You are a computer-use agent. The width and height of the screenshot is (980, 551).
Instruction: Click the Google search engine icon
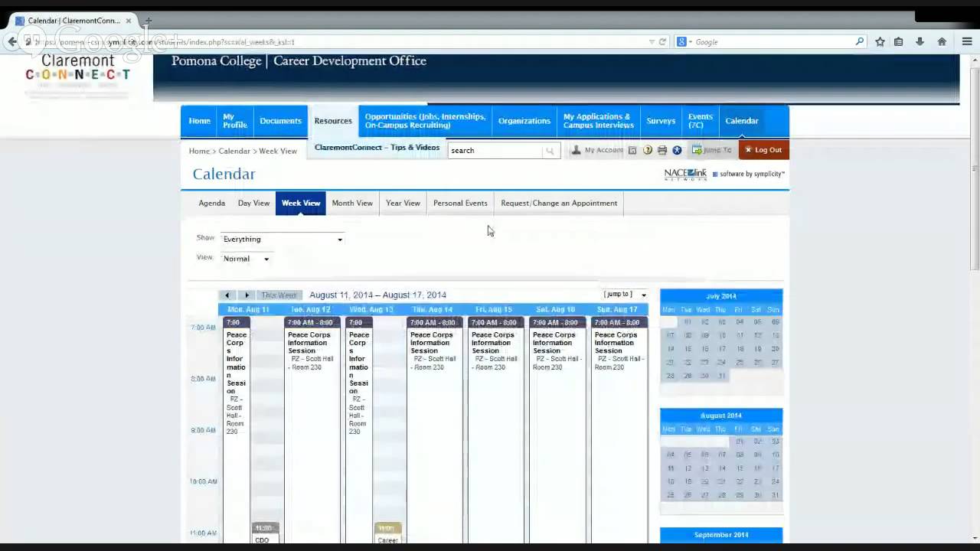[681, 42]
